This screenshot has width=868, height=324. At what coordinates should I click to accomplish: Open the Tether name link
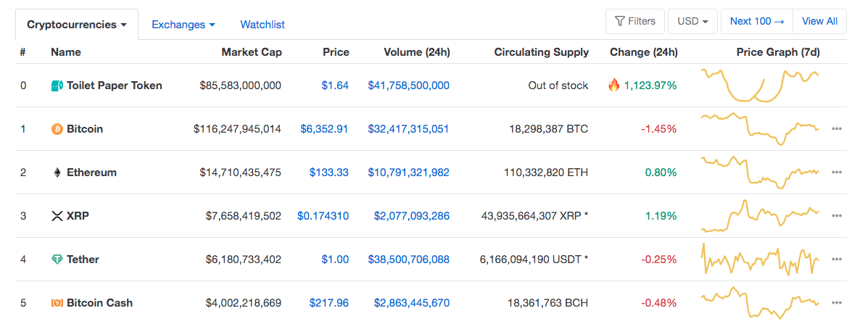(83, 259)
